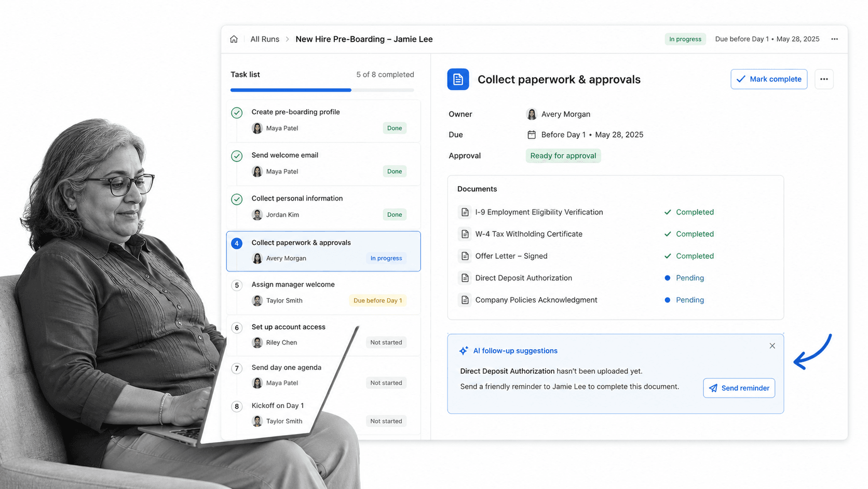Click Avery Morgan avatar in task list
The height and width of the screenshot is (489, 868).
(257, 258)
